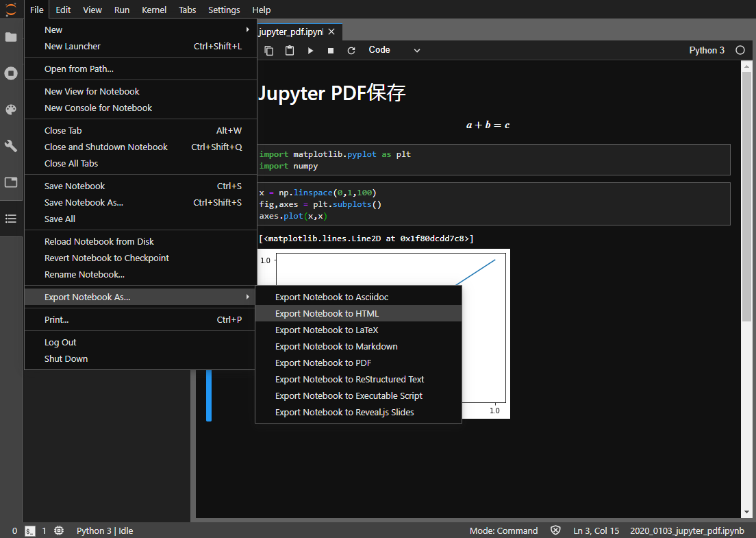The width and height of the screenshot is (756, 538).
Task: Open the Edit menu
Action: [63, 10]
